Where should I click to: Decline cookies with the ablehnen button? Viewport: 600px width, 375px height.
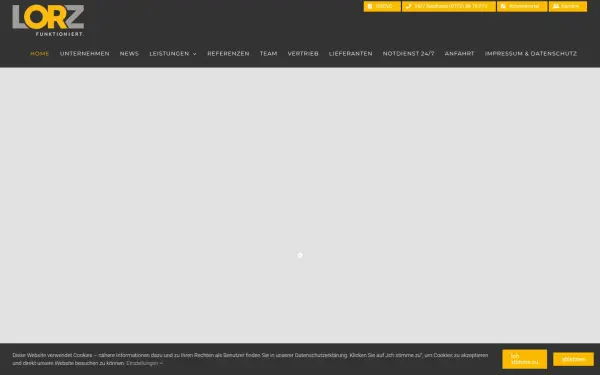573,359
